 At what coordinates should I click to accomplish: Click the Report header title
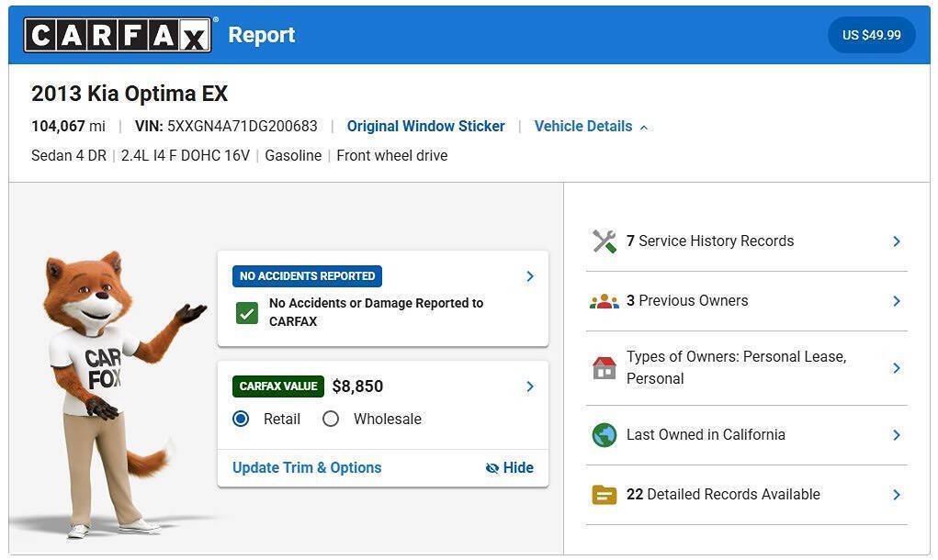click(x=262, y=35)
